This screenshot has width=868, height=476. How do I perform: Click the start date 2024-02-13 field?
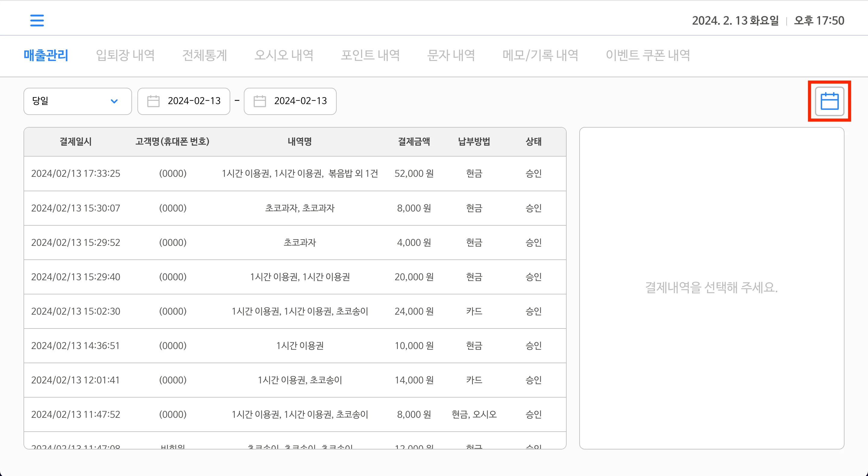tap(184, 101)
